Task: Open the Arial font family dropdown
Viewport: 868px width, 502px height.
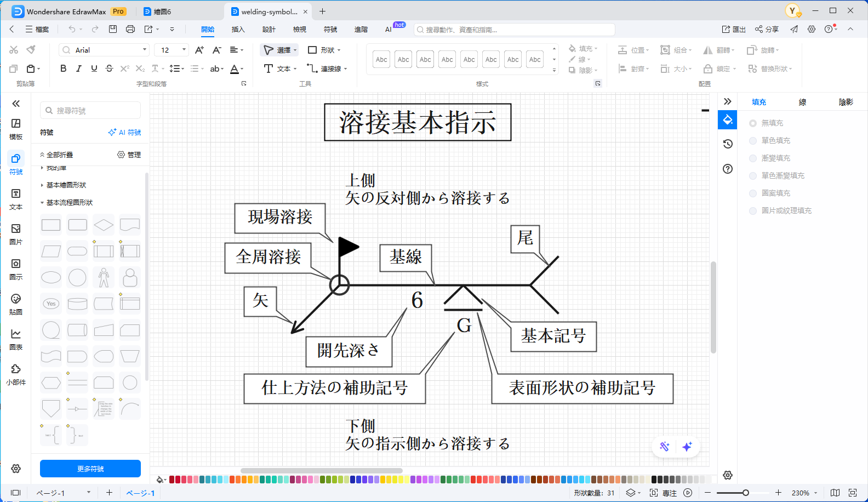Action: pos(104,50)
